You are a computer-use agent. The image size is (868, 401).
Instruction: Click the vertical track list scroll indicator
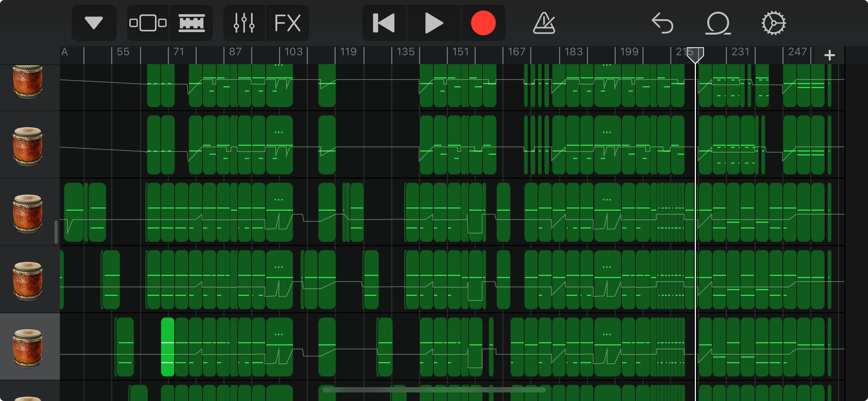pyautogui.click(x=56, y=232)
